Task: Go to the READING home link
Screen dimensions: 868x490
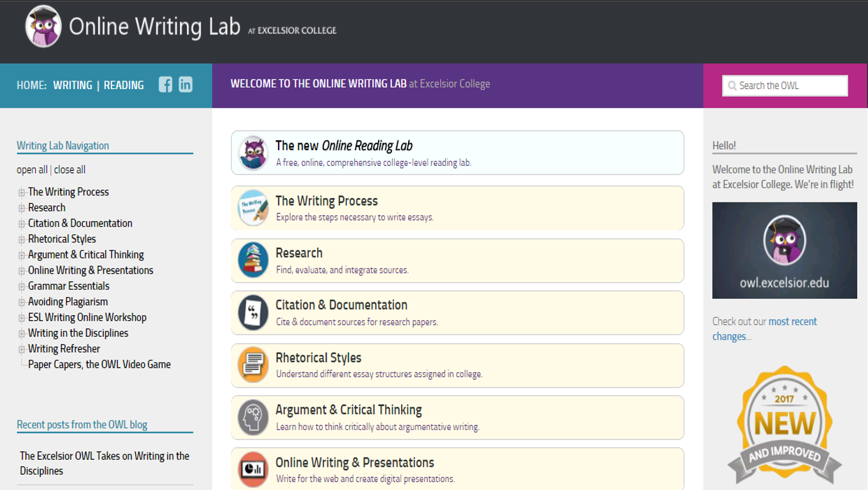Action: (x=124, y=85)
